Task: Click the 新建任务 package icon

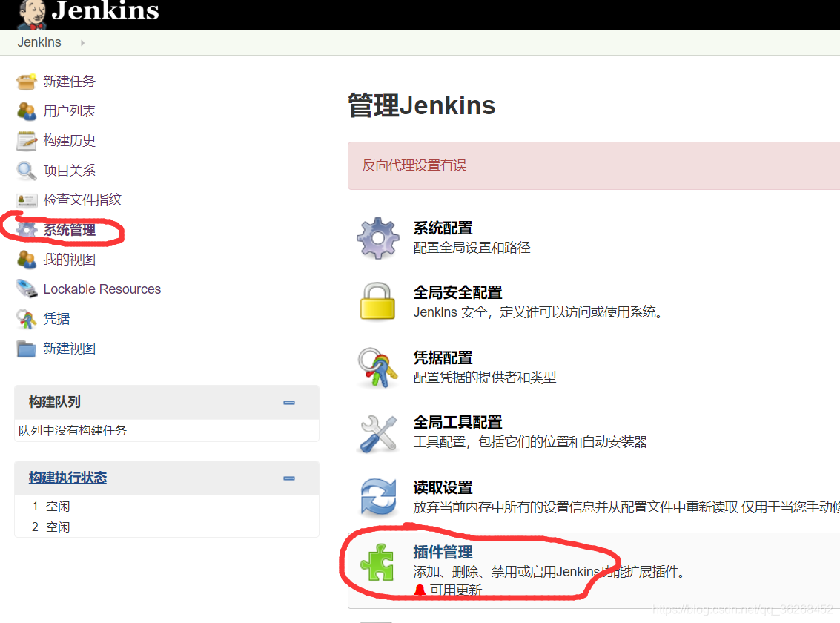Action: 26,82
